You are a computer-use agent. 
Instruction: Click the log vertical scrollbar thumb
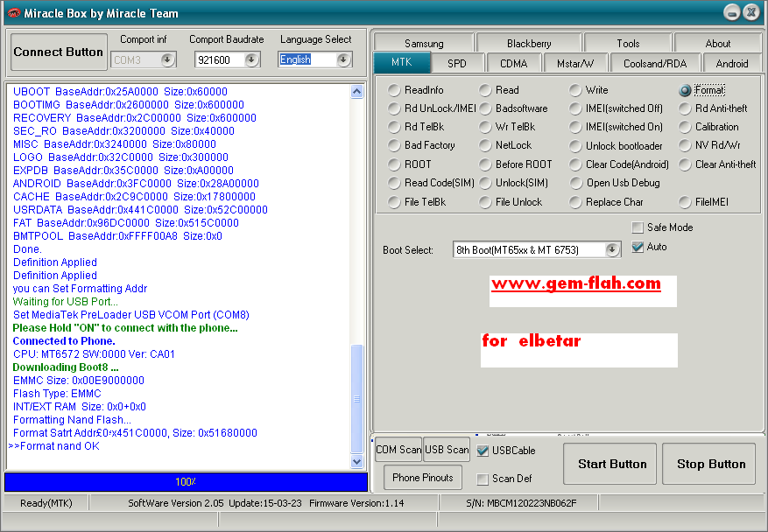(357, 399)
